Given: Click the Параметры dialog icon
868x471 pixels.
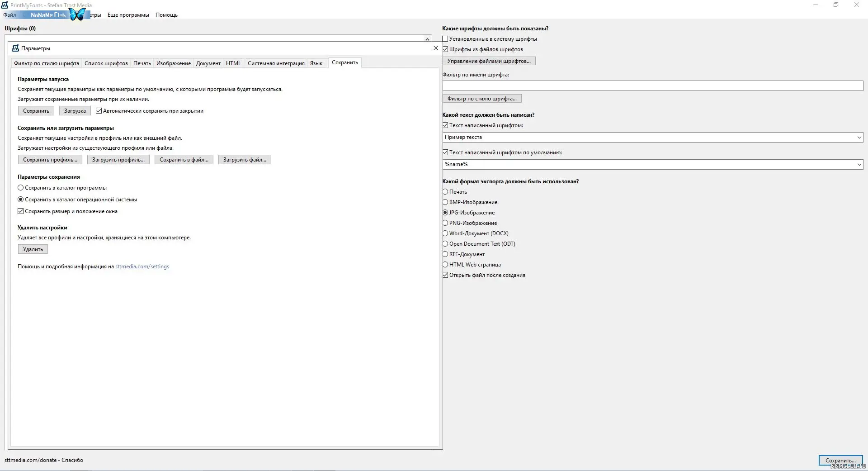Looking at the screenshot, I should (x=15, y=48).
